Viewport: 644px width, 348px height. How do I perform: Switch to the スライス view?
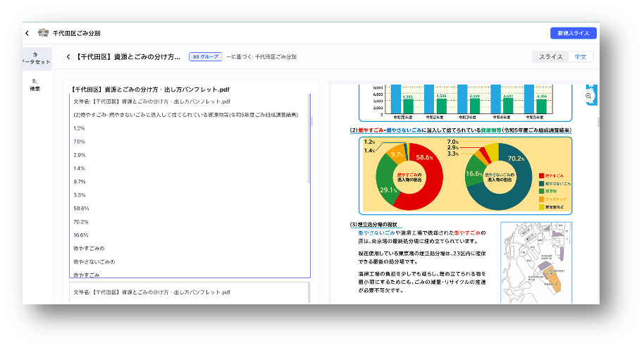(550, 56)
